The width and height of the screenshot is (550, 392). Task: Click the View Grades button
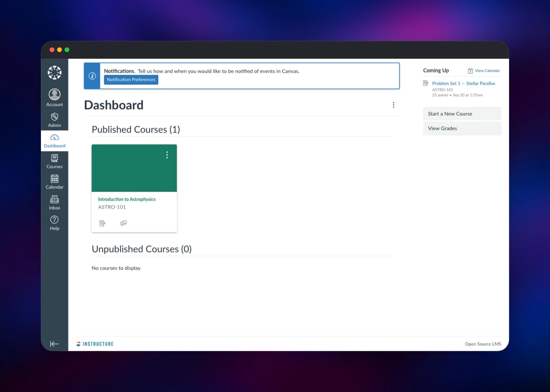(462, 128)
